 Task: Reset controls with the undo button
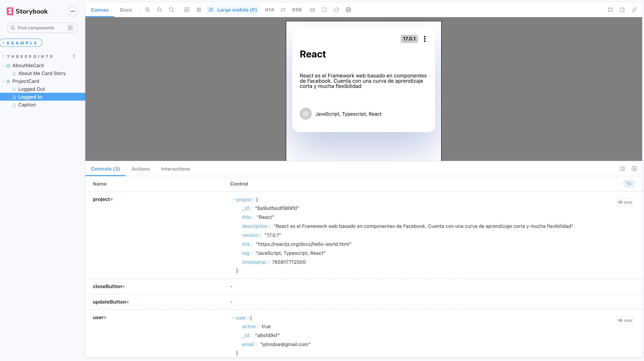(629, 184)
